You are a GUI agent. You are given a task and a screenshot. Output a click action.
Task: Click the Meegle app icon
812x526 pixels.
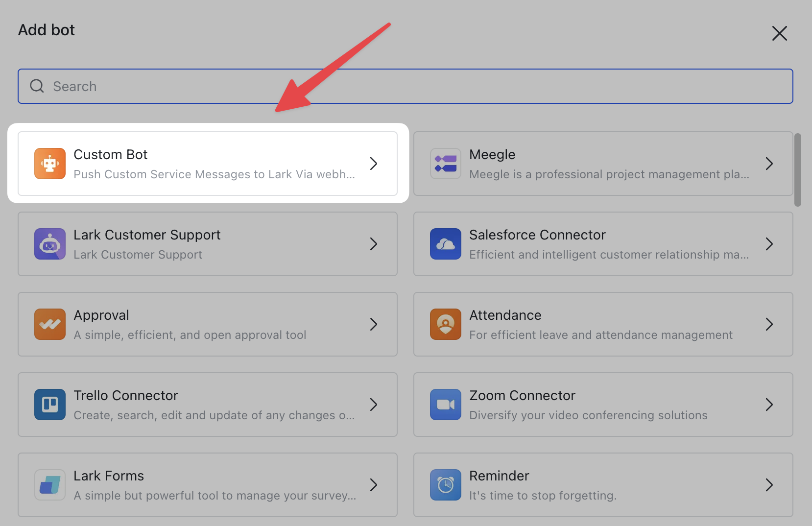[446, 164]
